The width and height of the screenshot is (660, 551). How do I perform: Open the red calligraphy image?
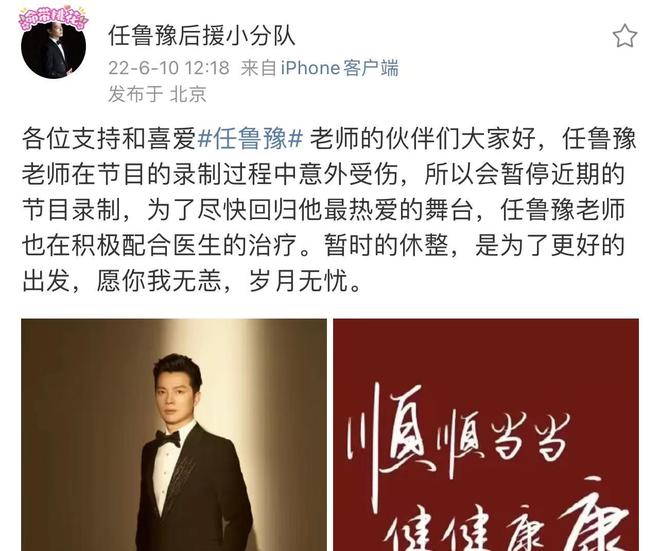[486, 435]
